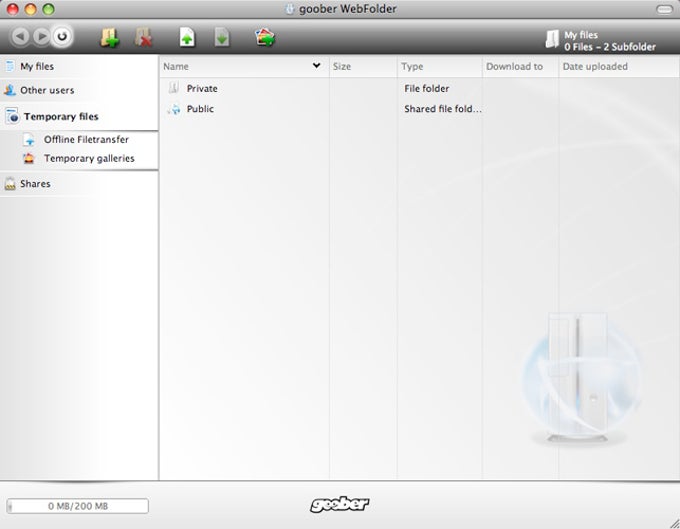The image size is (680, 529).
Task: Open Offline Filetransfer entry
Action: [86, 140]
